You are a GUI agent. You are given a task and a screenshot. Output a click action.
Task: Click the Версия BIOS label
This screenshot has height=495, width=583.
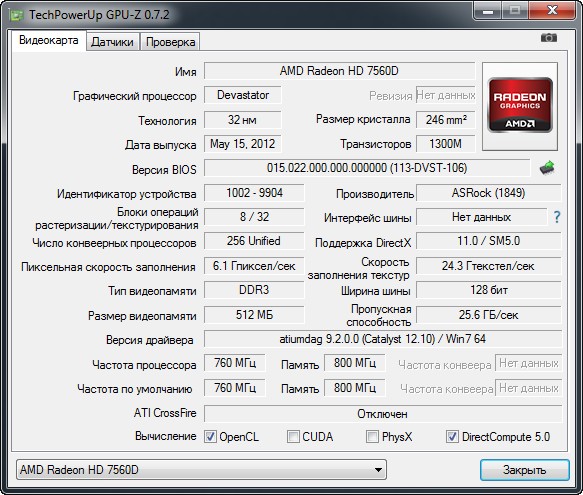point(164,170)
